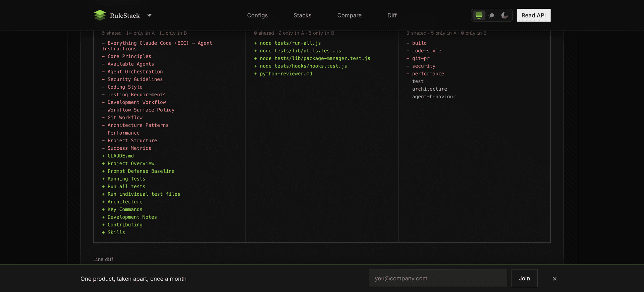Select the 'Security Guidelines' line
This screenshot has height=292, width=644.
(132, 80)
